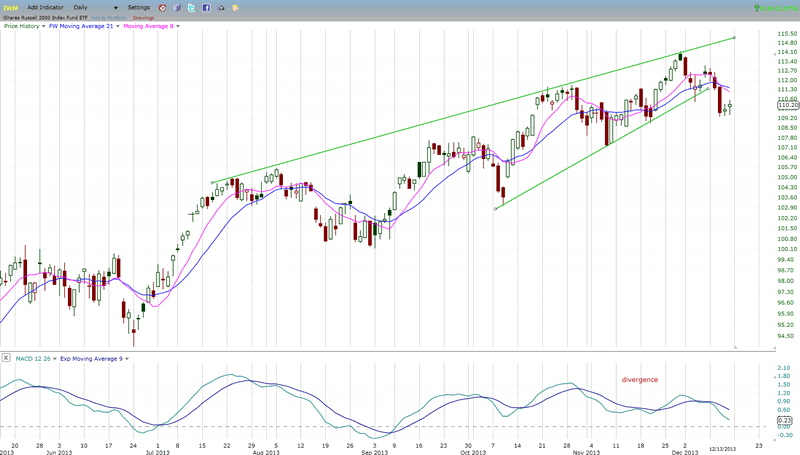
Task: Share chart via the Twitter icon
Action: coord(191,8)
